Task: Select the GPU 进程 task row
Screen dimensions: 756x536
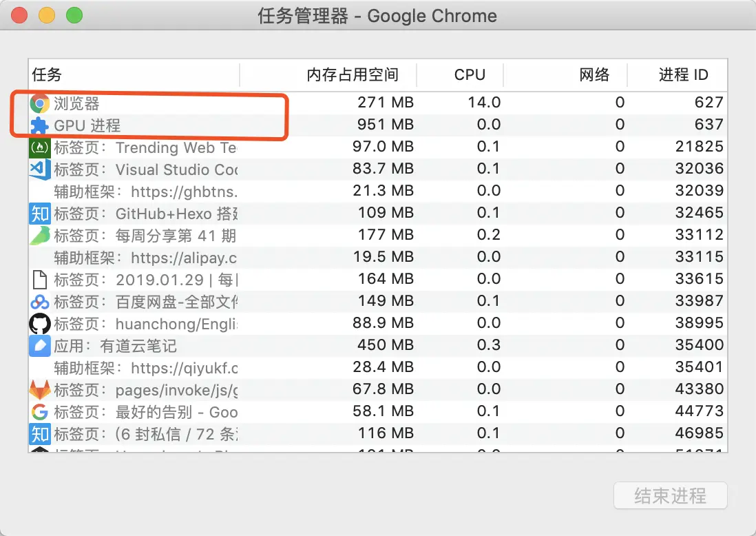Action: (x=378, y=125)
